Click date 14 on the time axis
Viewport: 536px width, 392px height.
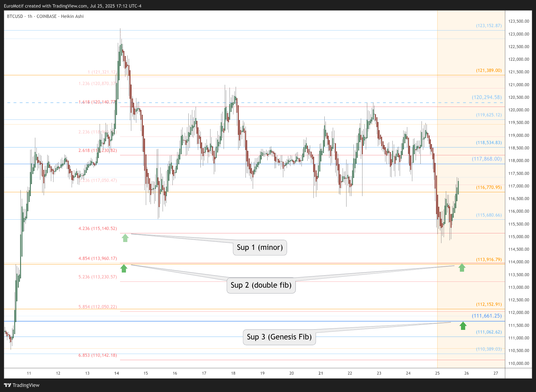pyautogui.click(x=117, y=373)
